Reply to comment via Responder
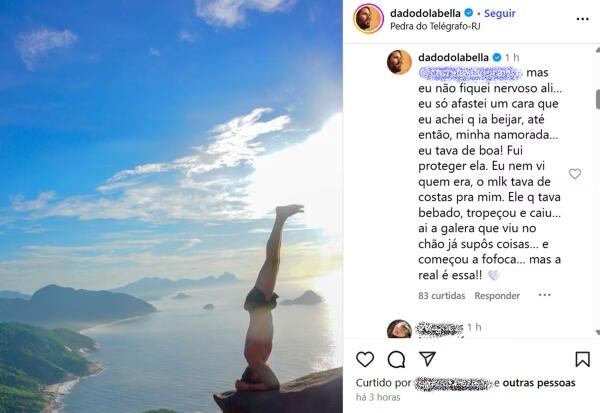 point(497,295)
